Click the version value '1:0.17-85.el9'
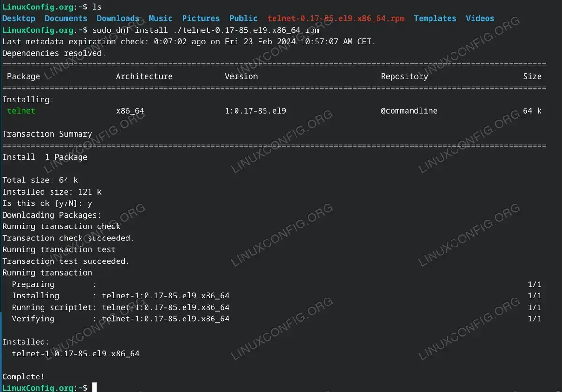 (255, 111)
